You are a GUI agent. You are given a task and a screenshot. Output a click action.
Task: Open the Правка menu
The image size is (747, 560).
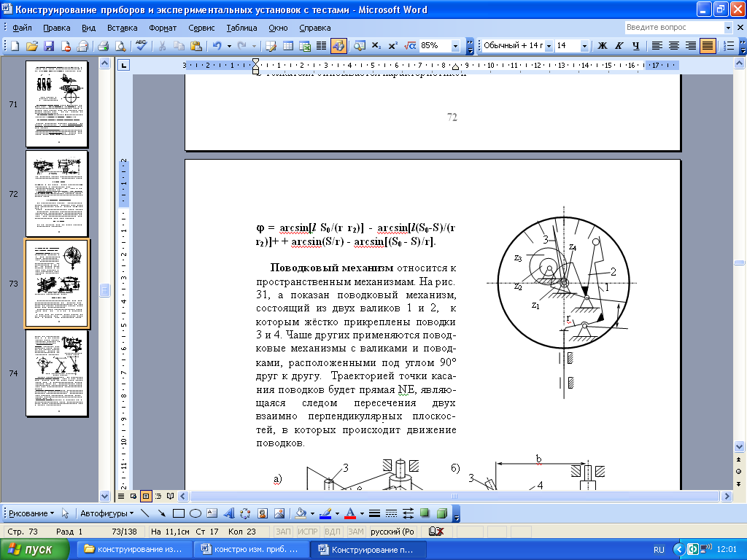coord(57,28)
